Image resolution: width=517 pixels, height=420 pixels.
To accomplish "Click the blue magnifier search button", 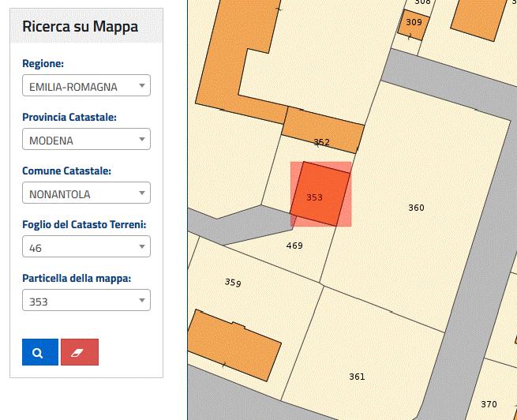I will (40, 352).
